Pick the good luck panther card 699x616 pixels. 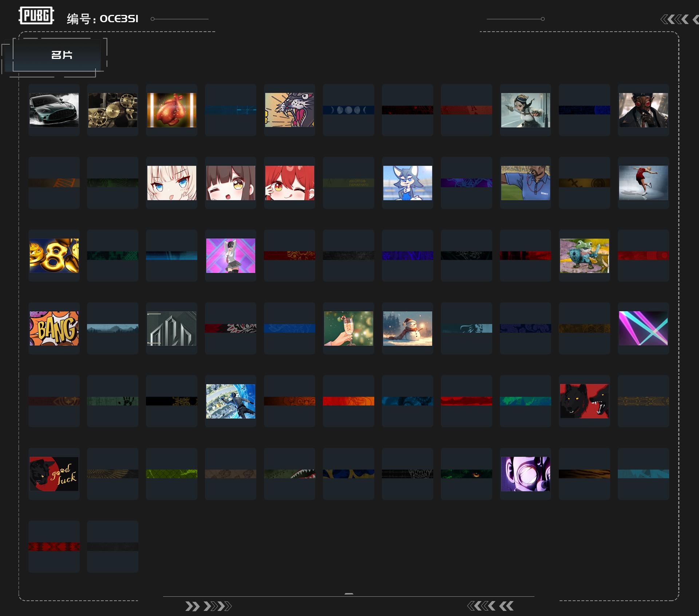point(54,474)
